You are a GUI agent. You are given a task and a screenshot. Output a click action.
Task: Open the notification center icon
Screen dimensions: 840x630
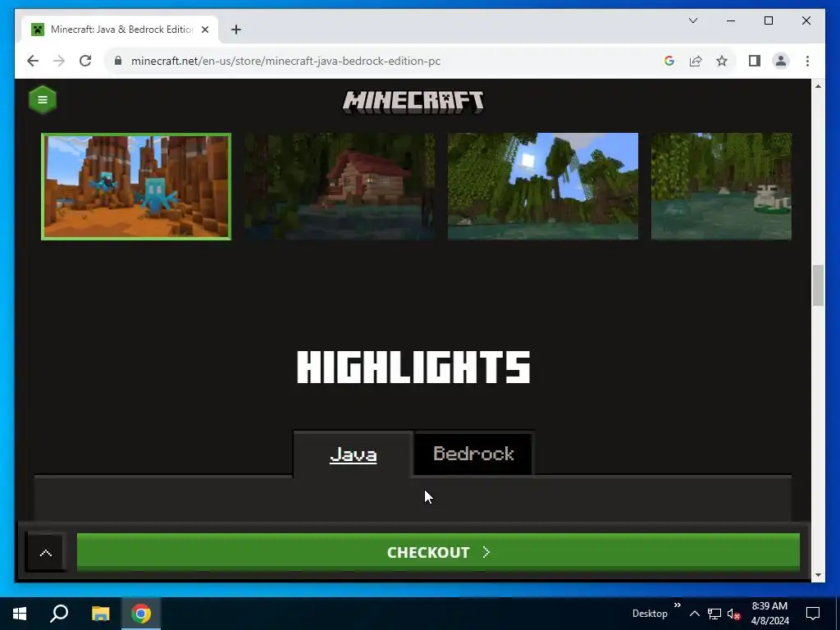[x=813, y=614]
